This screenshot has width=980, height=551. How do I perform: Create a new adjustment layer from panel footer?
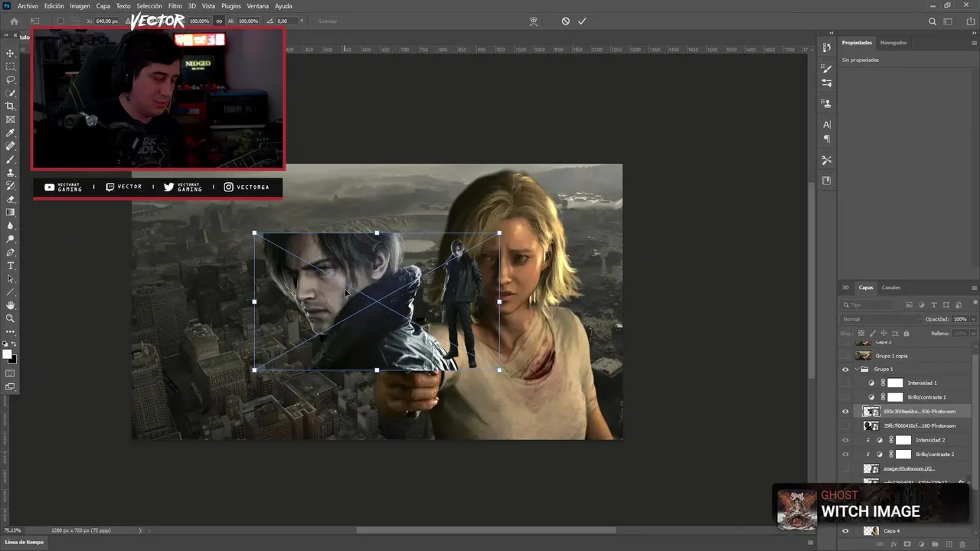tap(921, 544)
